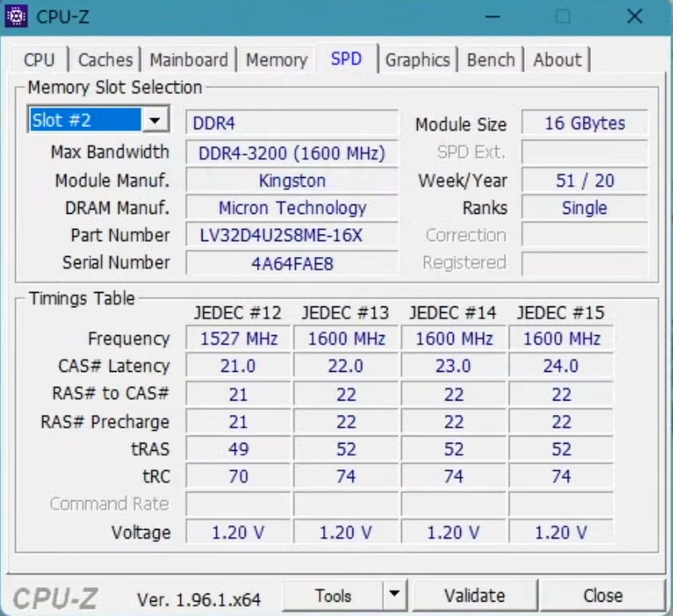Open the Graphics tab
Image resolution: width=673 pixels, height=616 pixels.
(418, 60)
